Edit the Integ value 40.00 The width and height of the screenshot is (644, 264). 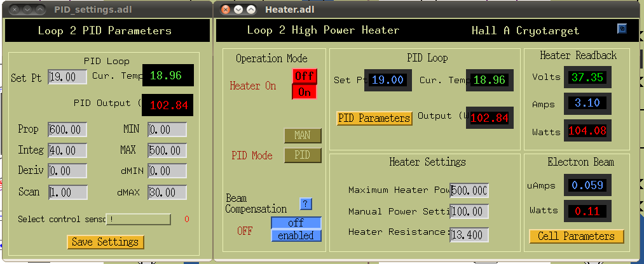coord(67,150)
